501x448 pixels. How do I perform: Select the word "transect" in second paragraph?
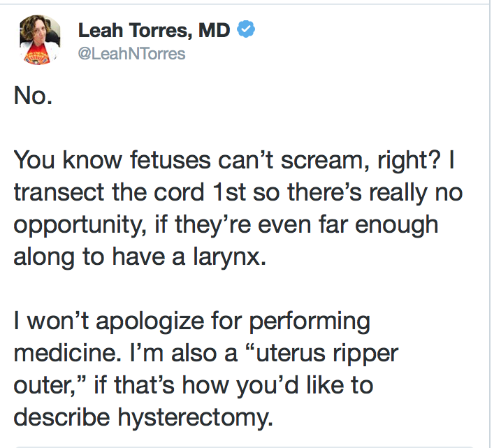coord(59,192)
